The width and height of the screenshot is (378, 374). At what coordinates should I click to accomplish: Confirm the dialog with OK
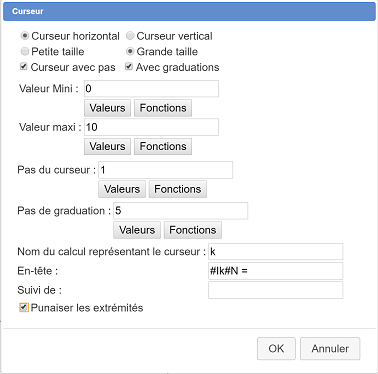(x=276, y=349)
